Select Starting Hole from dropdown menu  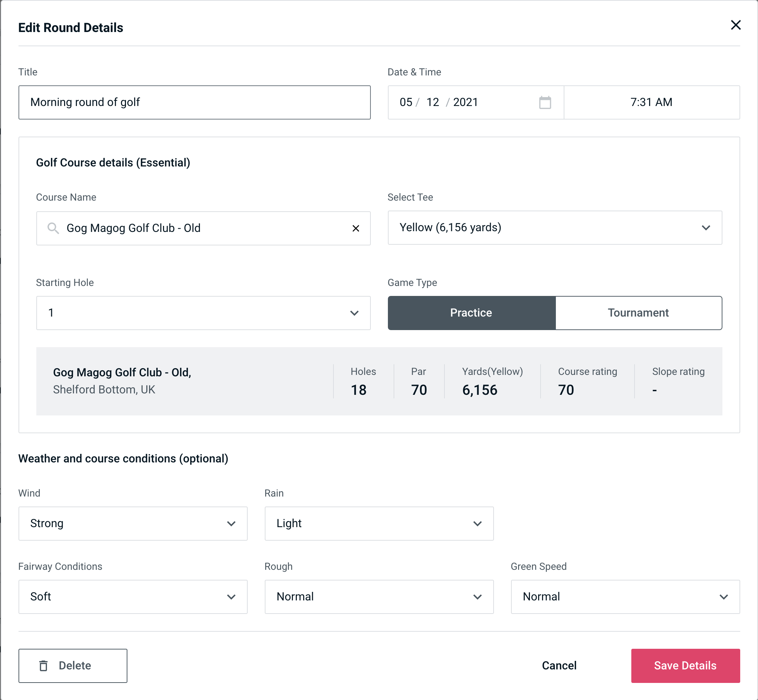click(203, 313)
